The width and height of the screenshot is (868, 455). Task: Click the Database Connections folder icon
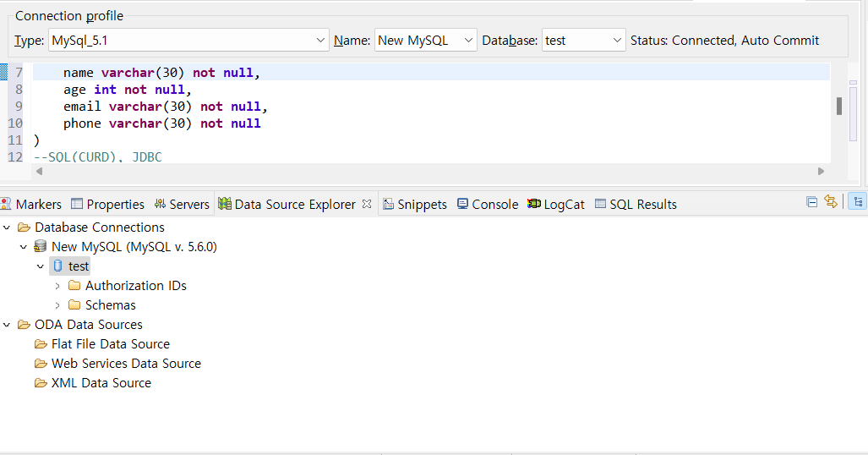tap(24, 227)
